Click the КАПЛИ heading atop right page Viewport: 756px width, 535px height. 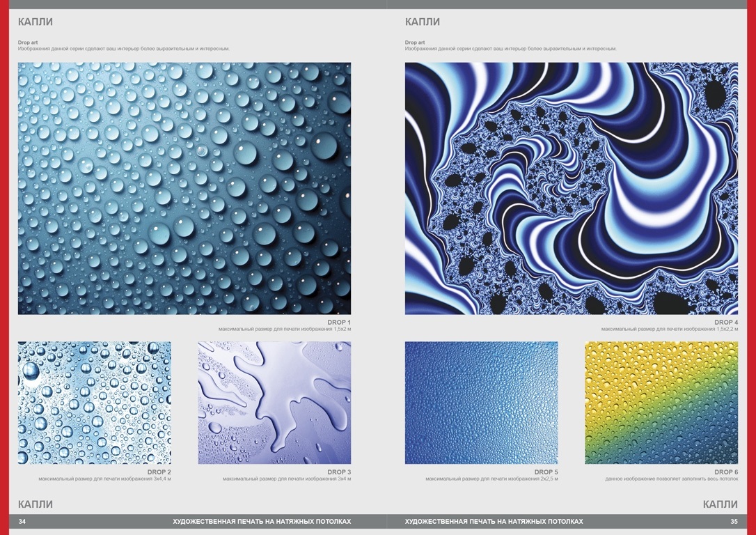(423, 22)
